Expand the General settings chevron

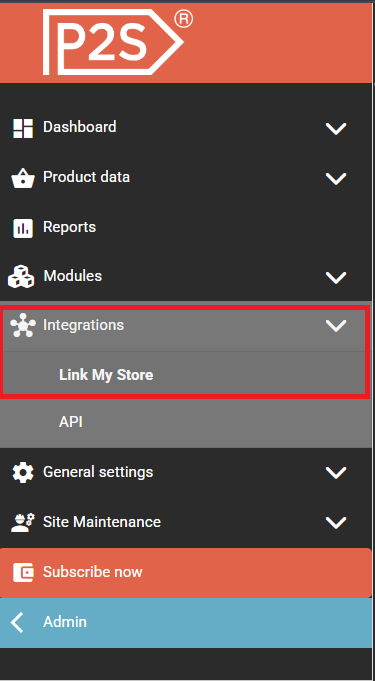336,473
